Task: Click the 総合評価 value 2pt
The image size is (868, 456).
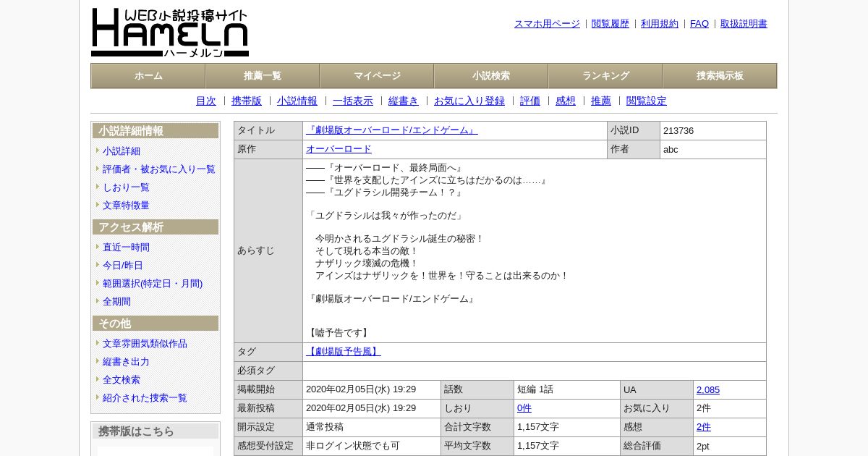Action: tap(703, 446)
